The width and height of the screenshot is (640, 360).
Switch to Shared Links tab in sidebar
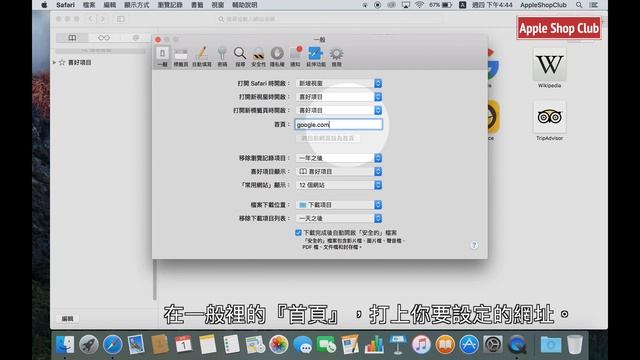[136, 38]
